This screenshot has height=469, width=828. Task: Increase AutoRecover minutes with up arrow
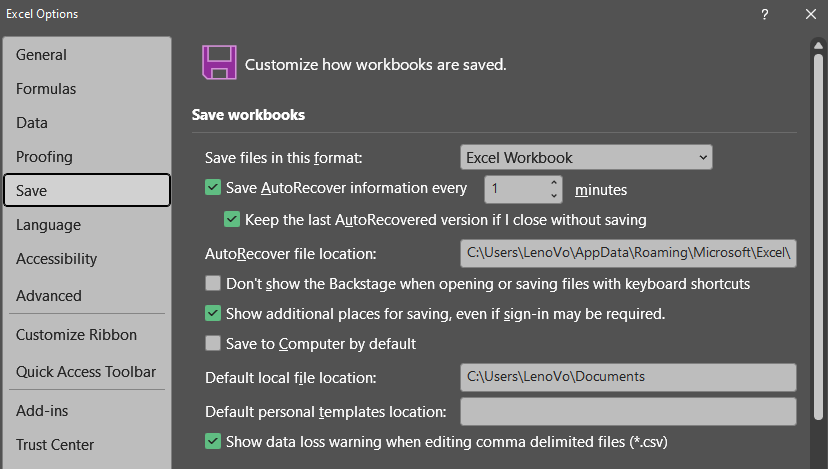pos(554,182)
